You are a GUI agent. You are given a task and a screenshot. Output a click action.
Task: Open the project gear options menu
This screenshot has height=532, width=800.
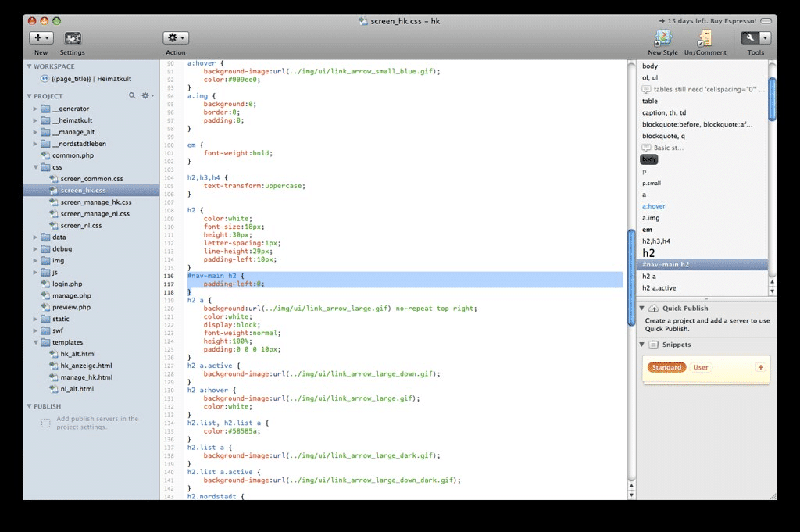(x=147, y=95)
